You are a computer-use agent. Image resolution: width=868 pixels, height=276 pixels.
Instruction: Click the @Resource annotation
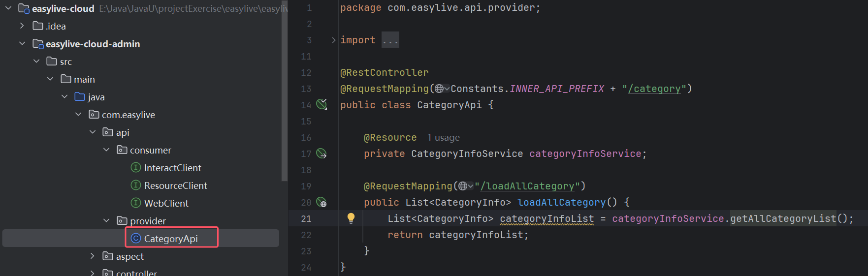point(390,137)
